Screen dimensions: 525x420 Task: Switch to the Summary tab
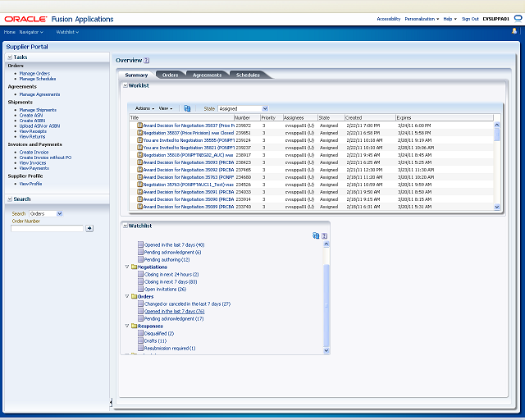tap(136, 75)
